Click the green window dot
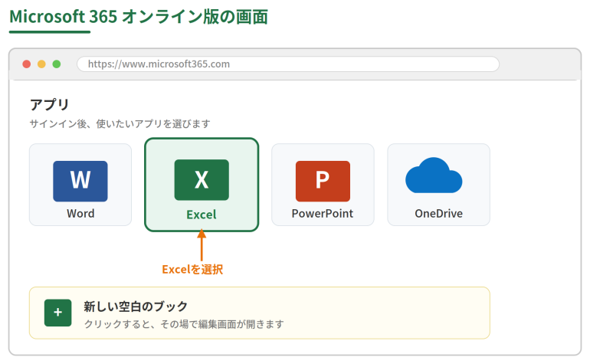The image size is (590, 364). tap(57, 64)
